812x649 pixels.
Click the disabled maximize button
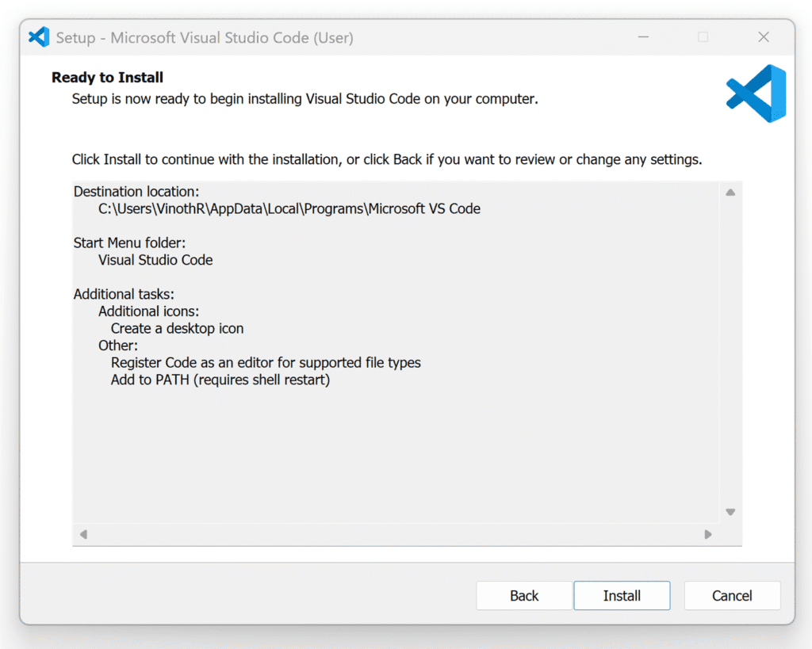pos(703,37)
